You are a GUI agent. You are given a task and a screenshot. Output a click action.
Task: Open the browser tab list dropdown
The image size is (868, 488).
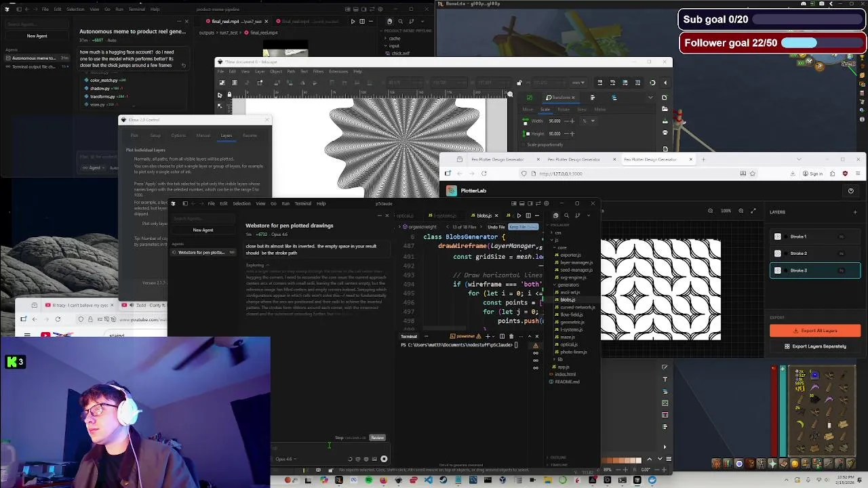(798, 159)
